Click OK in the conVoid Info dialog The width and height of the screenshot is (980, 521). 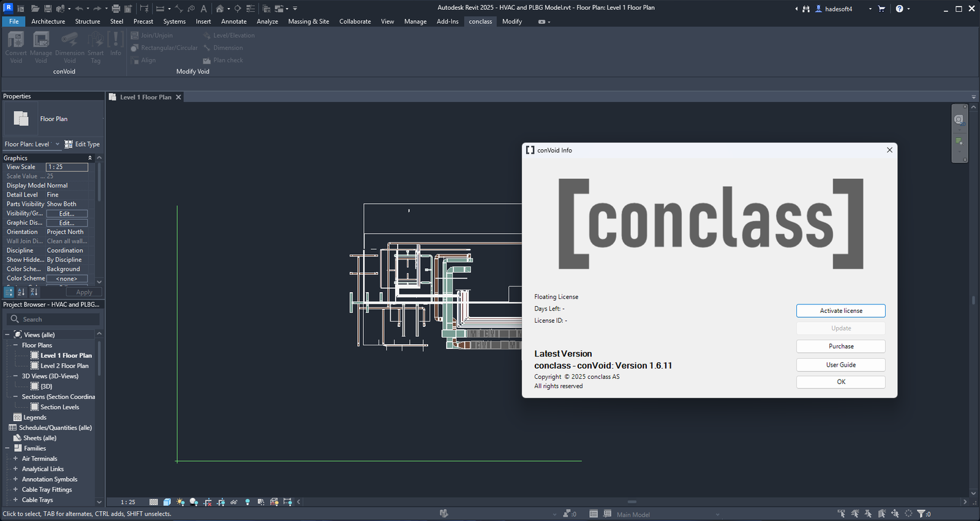tap(841, 382)
